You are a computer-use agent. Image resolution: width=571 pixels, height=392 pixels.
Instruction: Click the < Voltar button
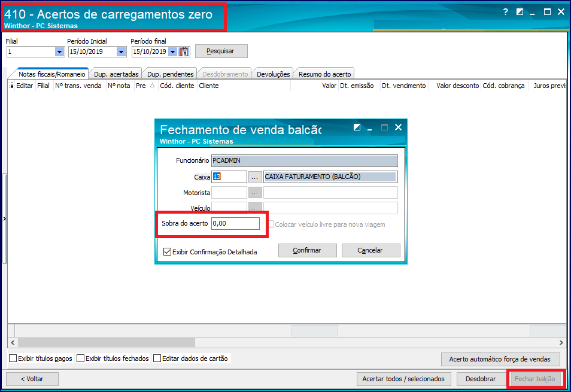tap(32, 379)
